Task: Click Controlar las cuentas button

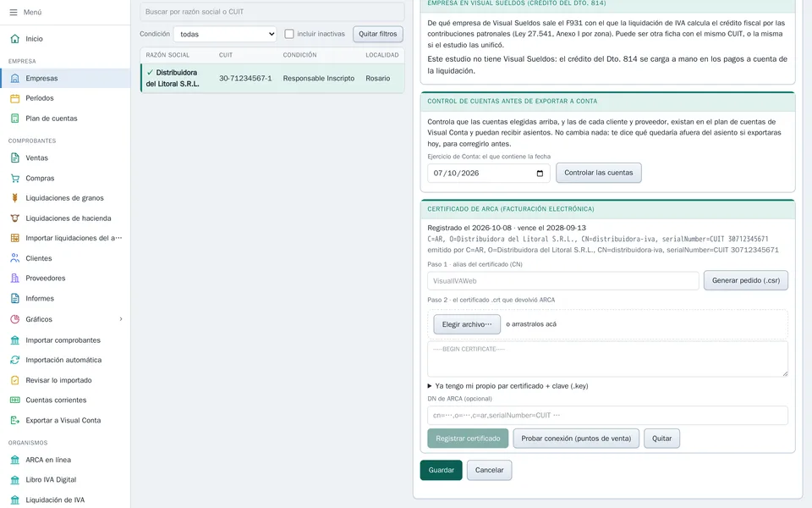Action: coord(599,173)
